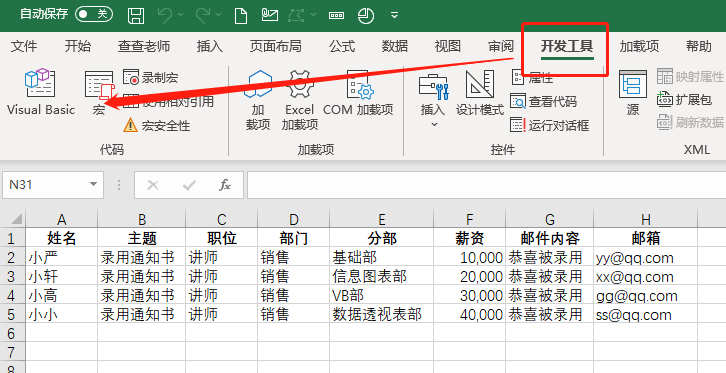Click the Insert Function fx icon

click(x=225, y=186)
